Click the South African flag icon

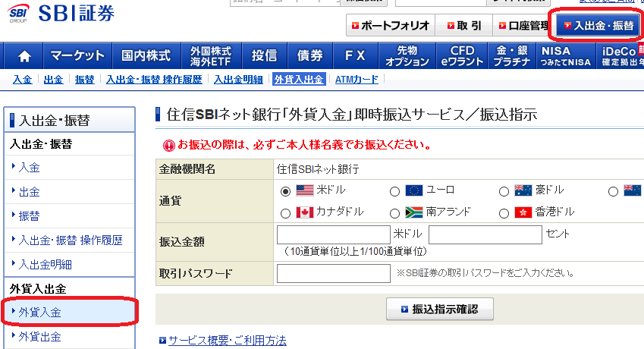click(x=413, y=212)
